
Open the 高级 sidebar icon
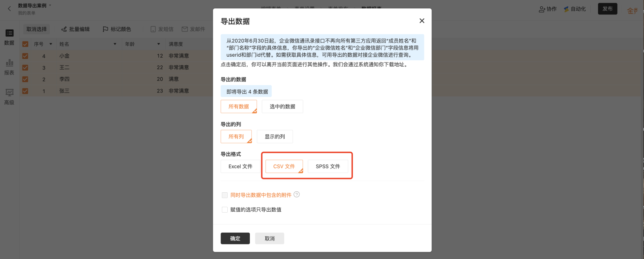click(9, 93)
